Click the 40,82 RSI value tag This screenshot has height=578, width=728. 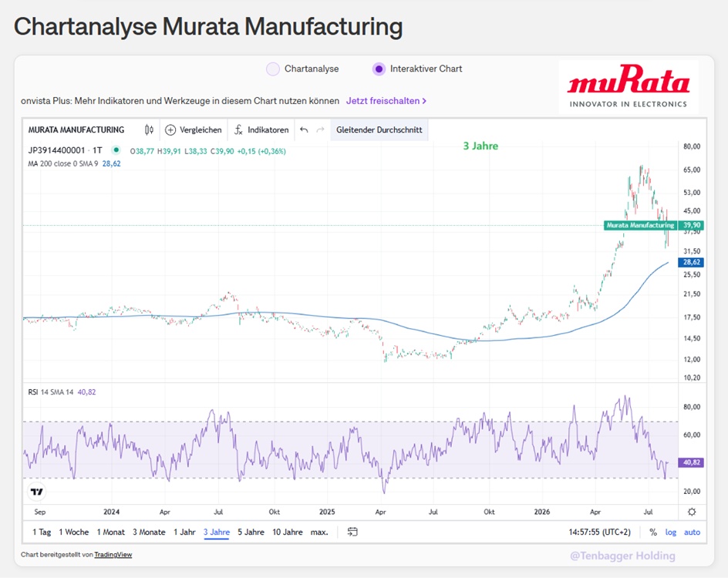(691, 462)
